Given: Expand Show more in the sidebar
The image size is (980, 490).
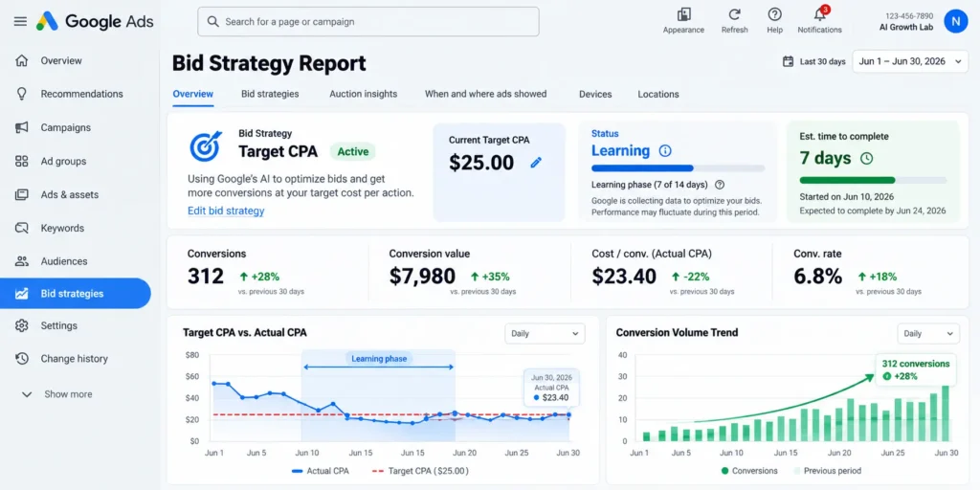Looking at the screenshot, I should (x=56, y=394).
